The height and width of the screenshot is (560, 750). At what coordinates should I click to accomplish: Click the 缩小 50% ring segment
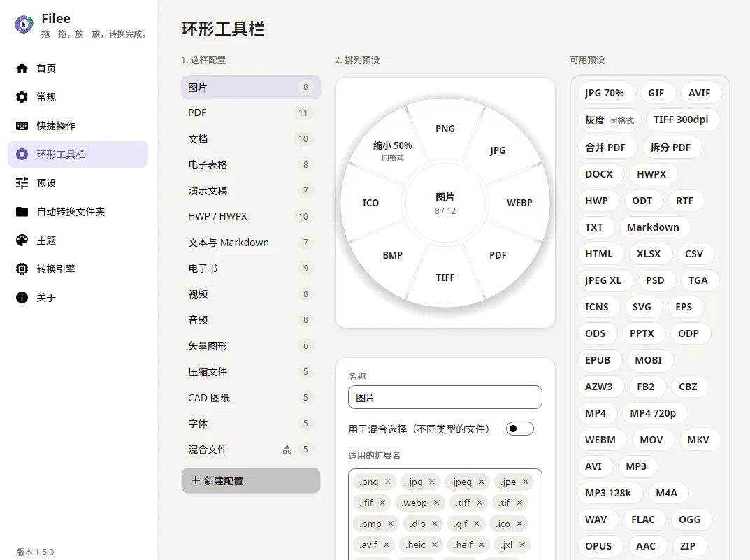(393, 150)
